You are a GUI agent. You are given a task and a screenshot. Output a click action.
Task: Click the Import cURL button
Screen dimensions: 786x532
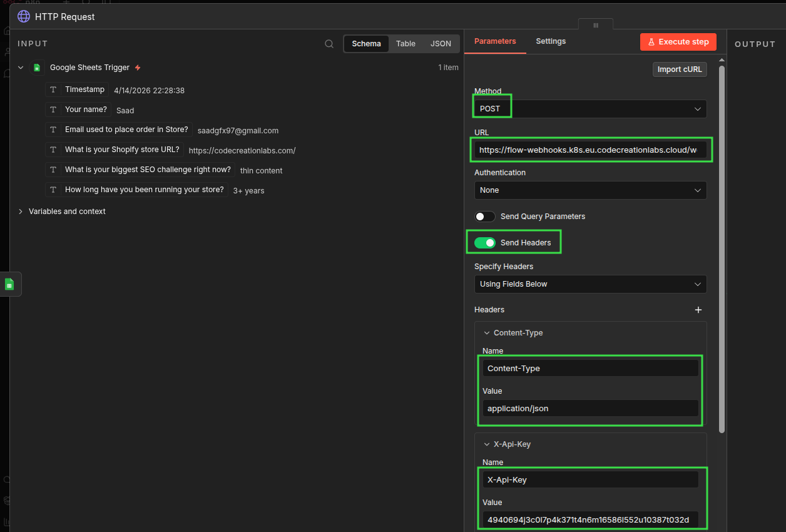[680, 69]
